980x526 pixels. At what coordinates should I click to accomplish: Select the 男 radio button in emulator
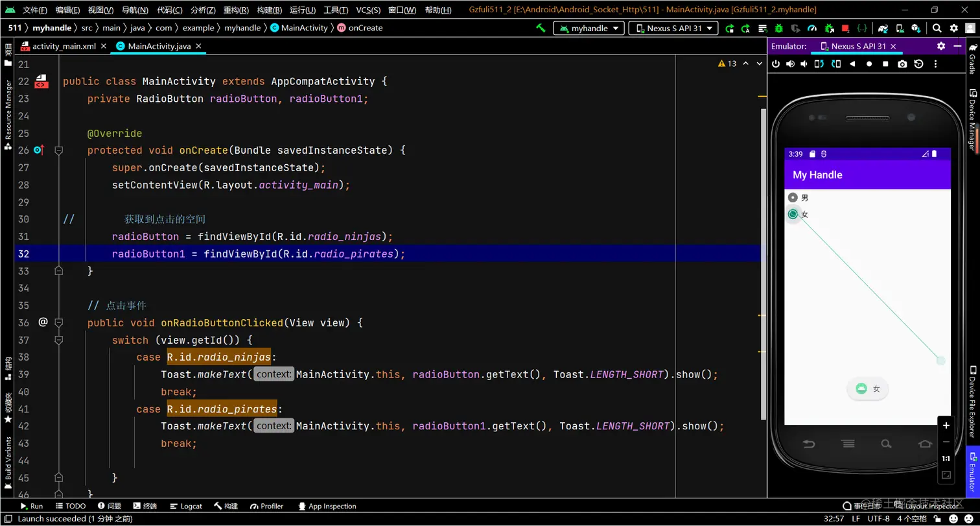(x=793, y=198)
